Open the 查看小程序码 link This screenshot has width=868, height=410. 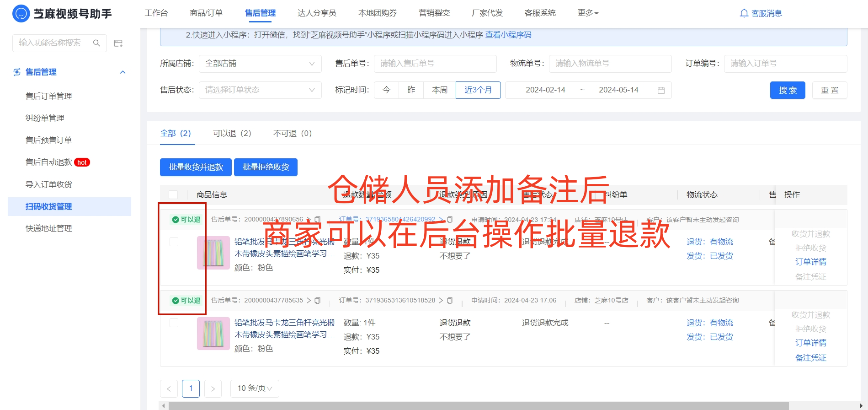508,35
